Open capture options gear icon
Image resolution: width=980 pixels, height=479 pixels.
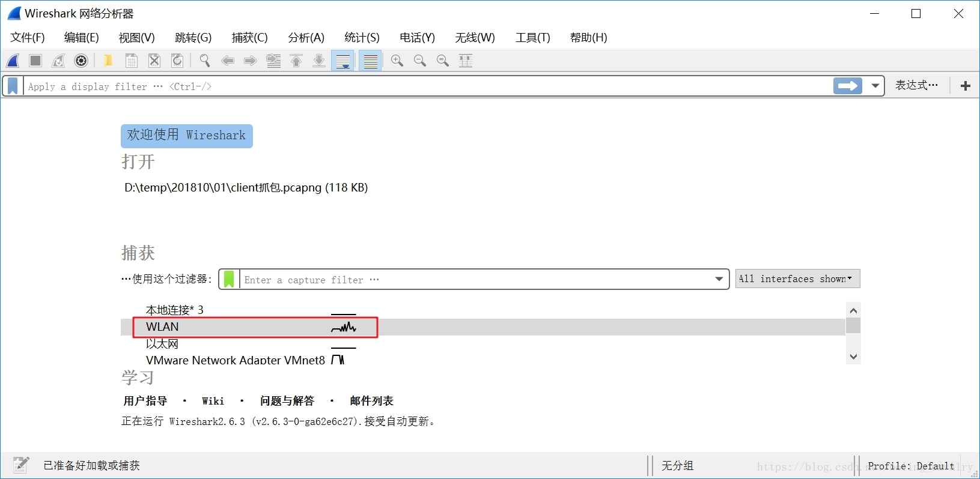click(81, 61)
